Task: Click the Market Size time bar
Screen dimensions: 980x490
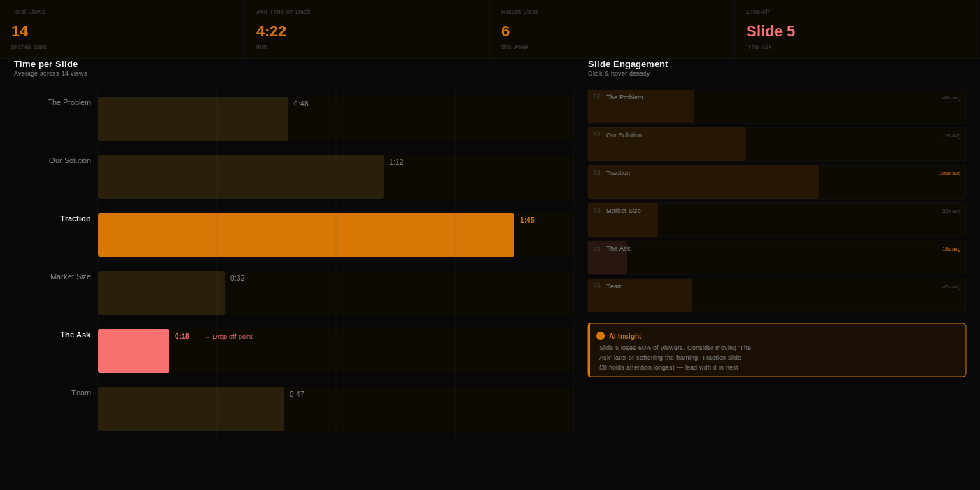Action: point(161,293)
